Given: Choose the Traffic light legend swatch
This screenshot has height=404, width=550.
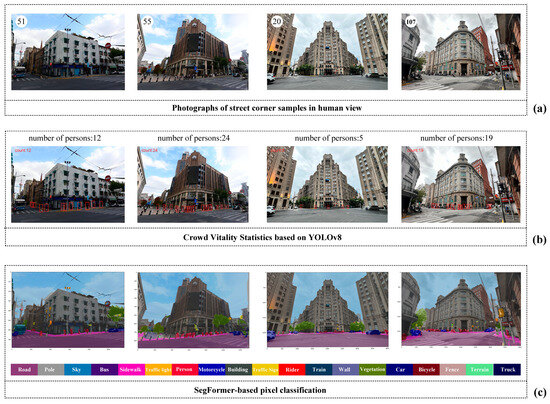Looking at the screenshot, I should [158, 370].
